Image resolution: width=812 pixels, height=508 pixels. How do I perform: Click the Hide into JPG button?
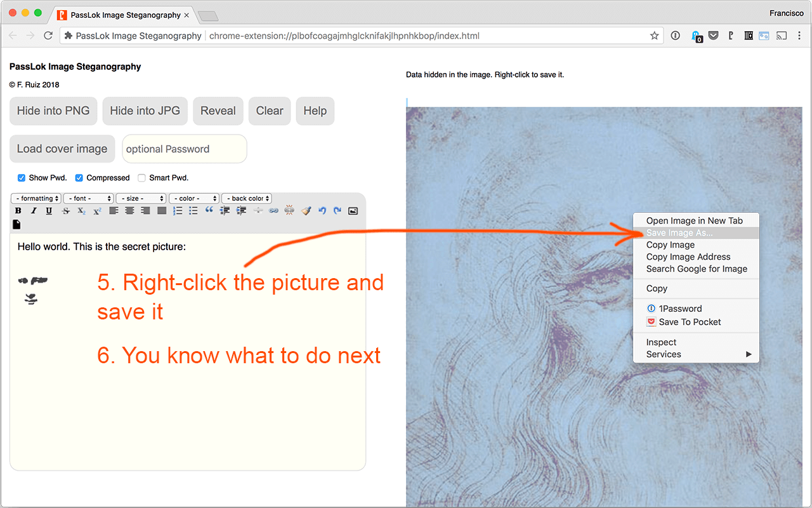(x=145, y=111)
